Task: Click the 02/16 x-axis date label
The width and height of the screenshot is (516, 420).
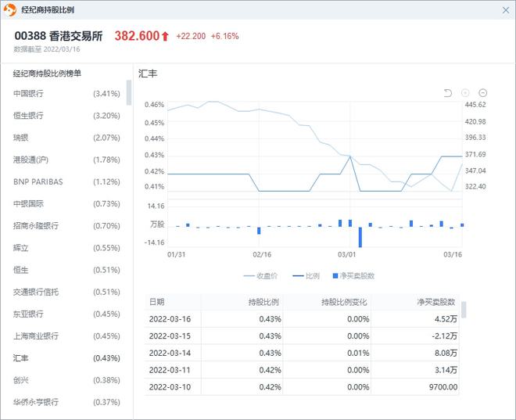Action: tap(262, 254)
